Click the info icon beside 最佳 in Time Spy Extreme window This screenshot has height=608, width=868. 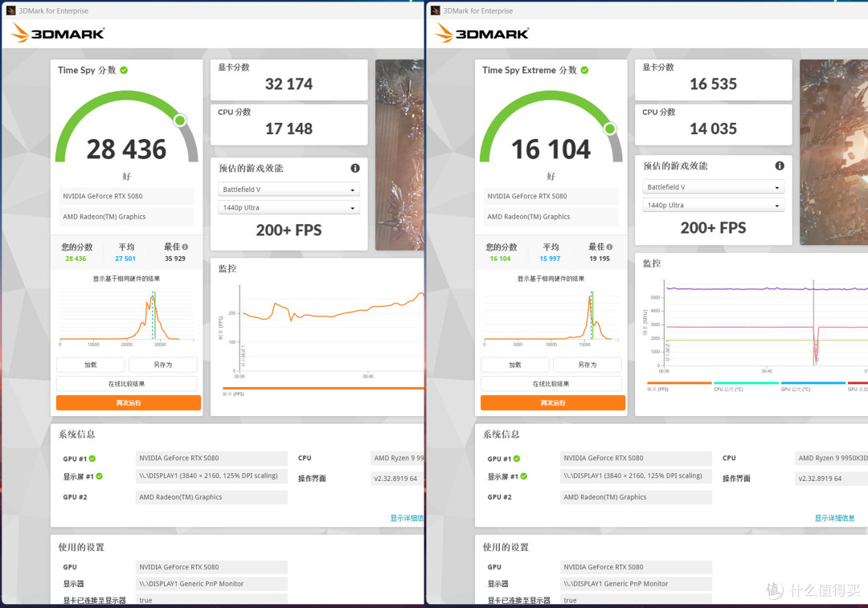(609, 247)
